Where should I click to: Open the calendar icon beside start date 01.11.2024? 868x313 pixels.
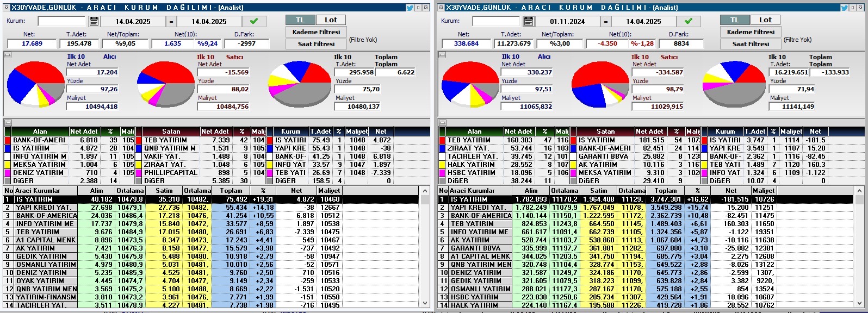coord(528,21)
